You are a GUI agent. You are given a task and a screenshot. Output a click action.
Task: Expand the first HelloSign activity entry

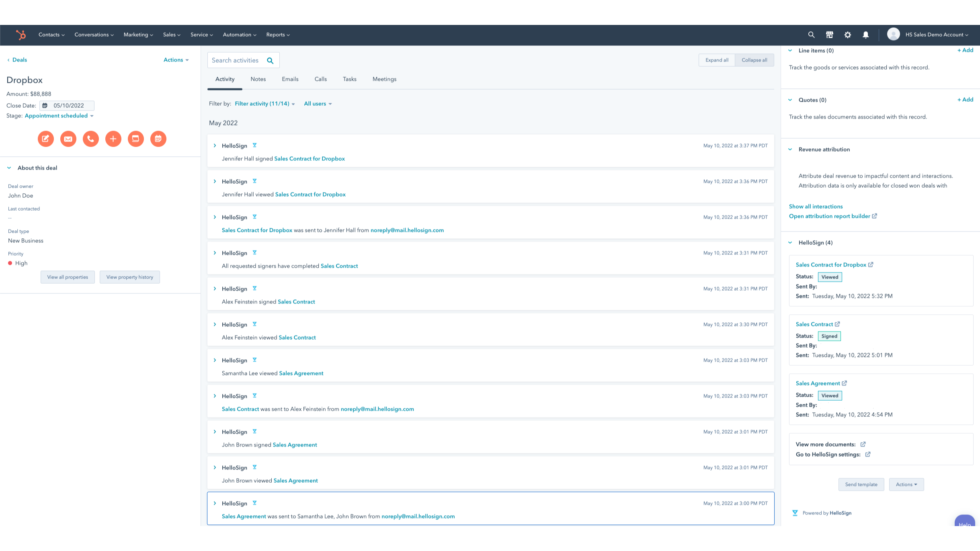coord(215,145)
